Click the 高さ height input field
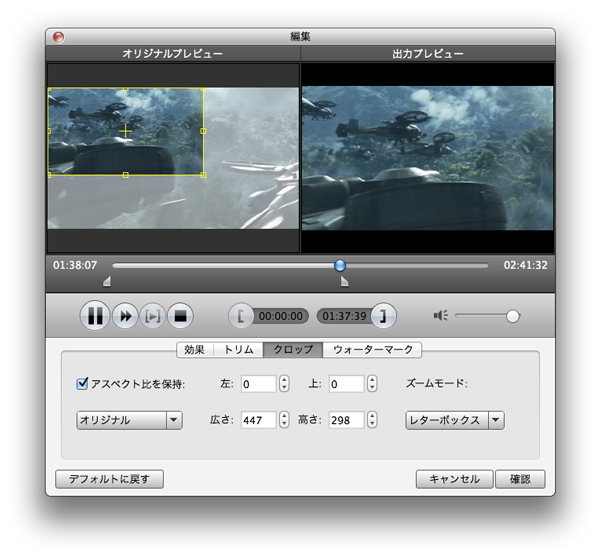 (x=346, y=420)
